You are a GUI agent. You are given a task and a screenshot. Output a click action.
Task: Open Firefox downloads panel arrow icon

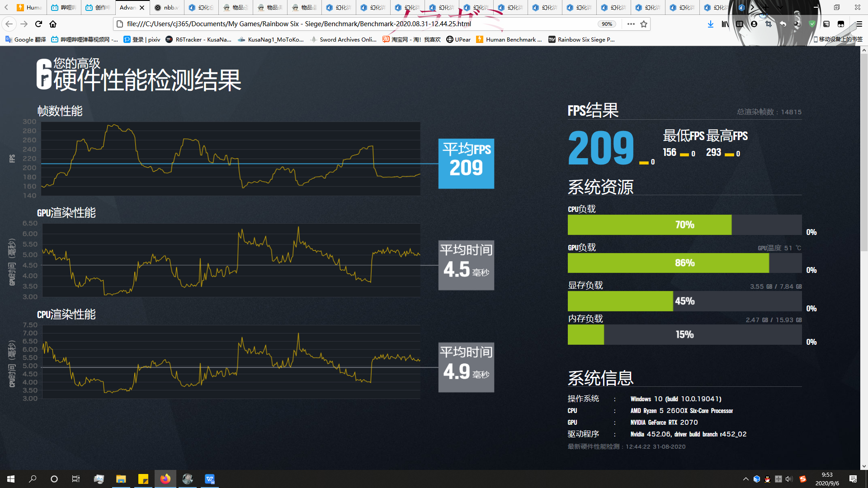[x=711, y=24]
